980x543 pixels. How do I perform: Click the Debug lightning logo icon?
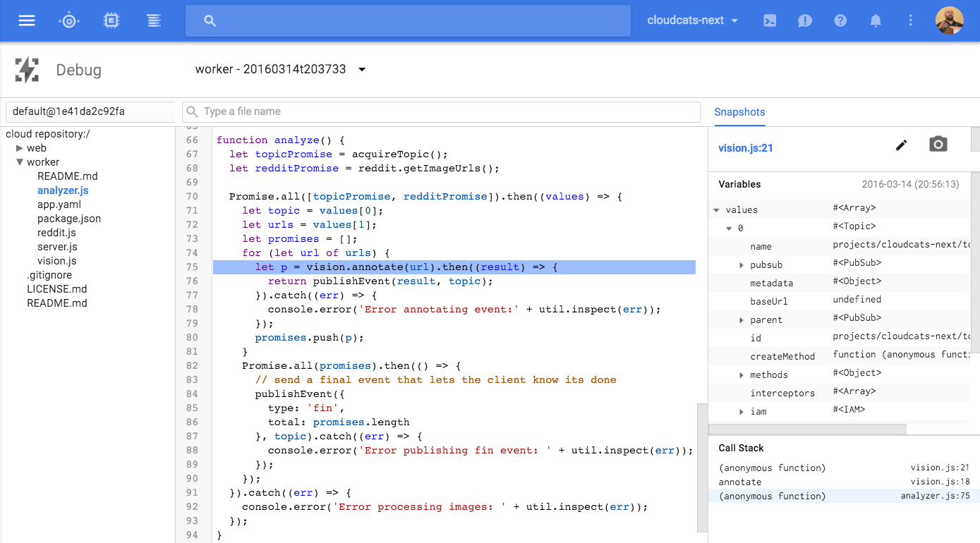pyautogui.click(x=27, y=70)
